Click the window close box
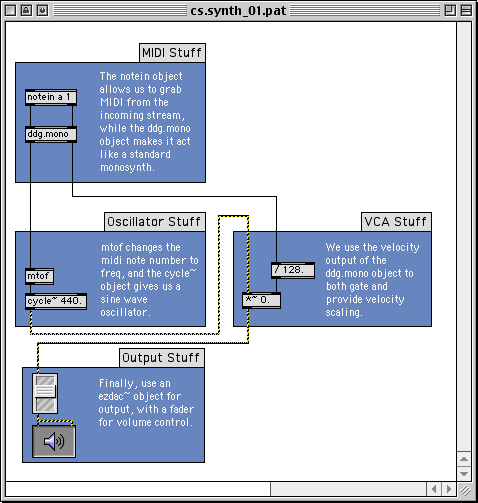The height and width of the screenshot is (503, 478). tap(10, 10)
